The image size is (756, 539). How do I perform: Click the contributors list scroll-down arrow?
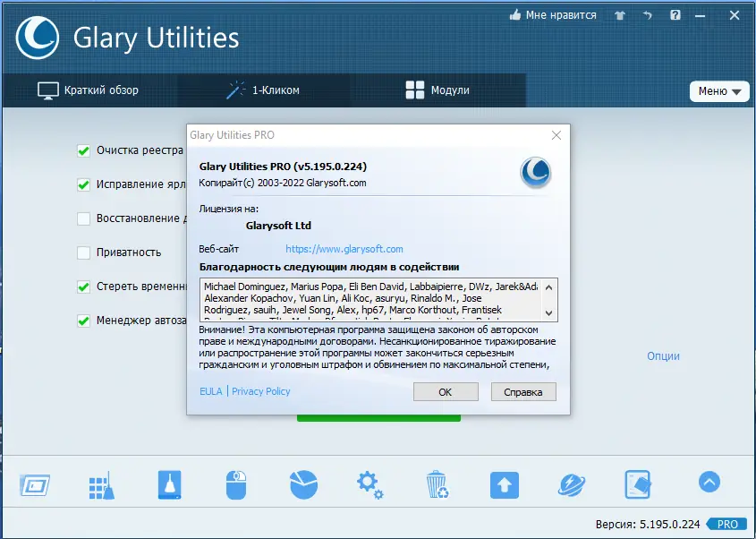[548, 312]
